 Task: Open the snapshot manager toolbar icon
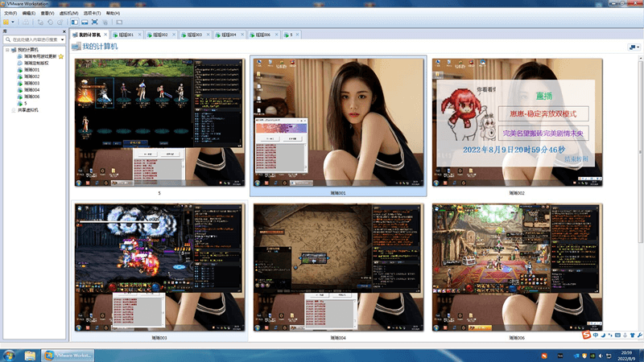tap(60, 23)
